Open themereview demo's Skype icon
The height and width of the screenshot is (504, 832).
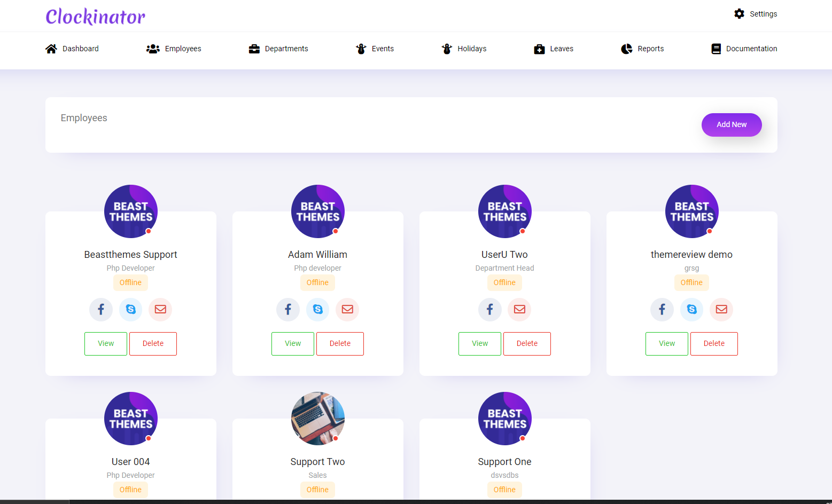pos(692,309)
